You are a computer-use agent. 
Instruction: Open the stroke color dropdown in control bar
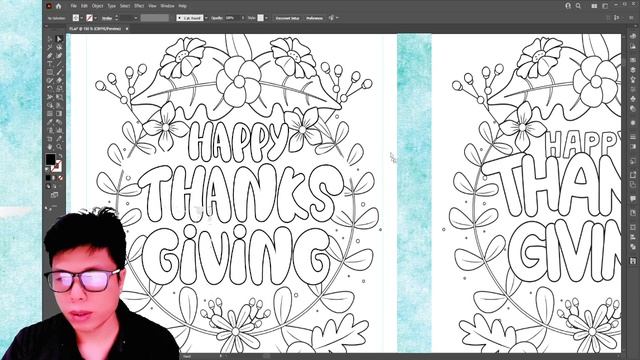tap(96, 18)
